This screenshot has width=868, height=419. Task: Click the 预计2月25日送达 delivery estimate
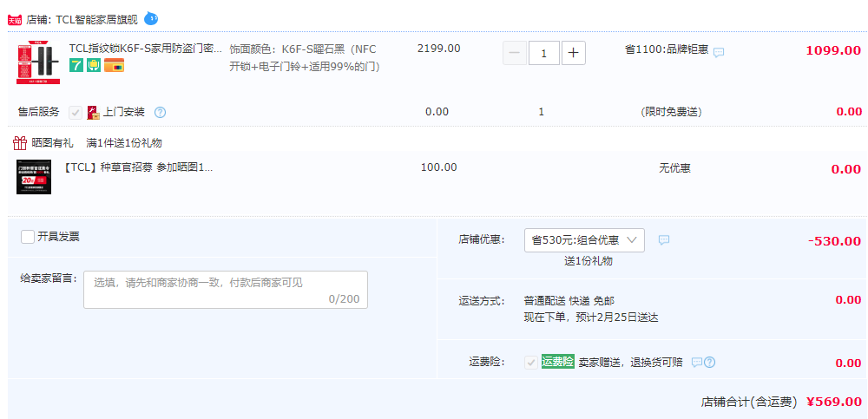(616, 318)
